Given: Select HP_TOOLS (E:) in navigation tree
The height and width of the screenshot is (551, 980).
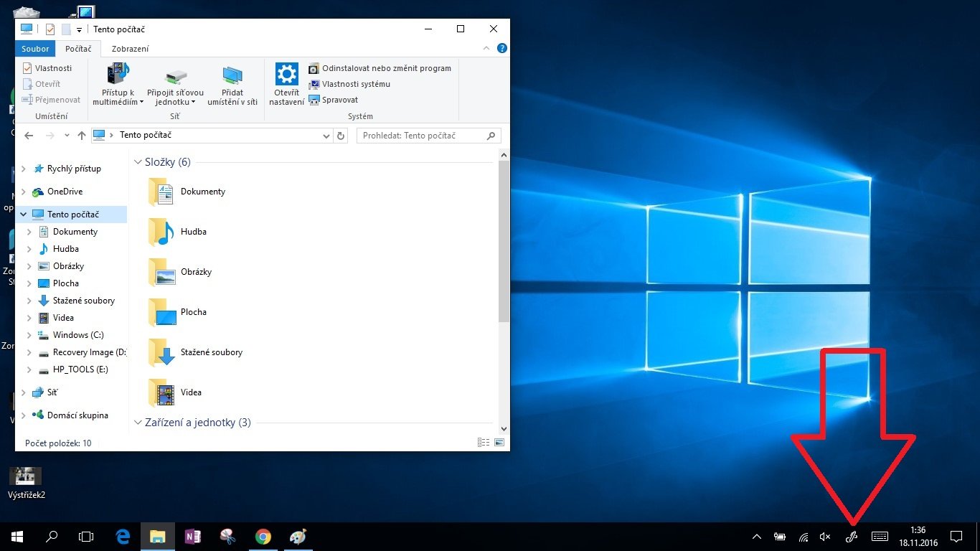Looking at the screenshot, I should [72, 369].
